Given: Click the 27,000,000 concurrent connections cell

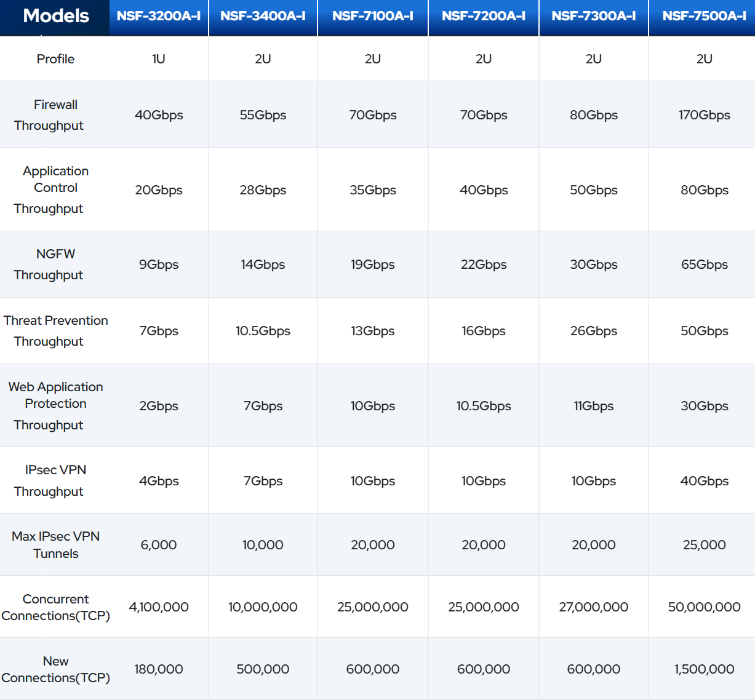Looking at the screenshot, I should (x=594, y=607).
